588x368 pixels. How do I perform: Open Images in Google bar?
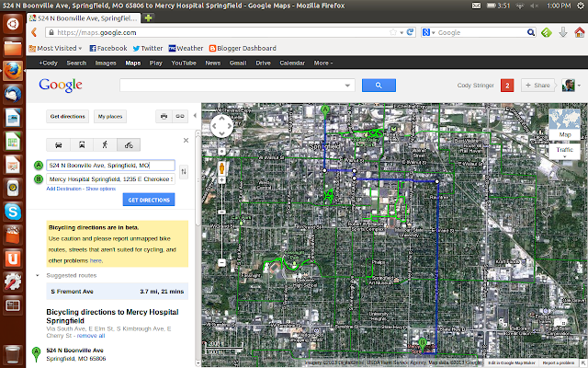click(106, 63)
